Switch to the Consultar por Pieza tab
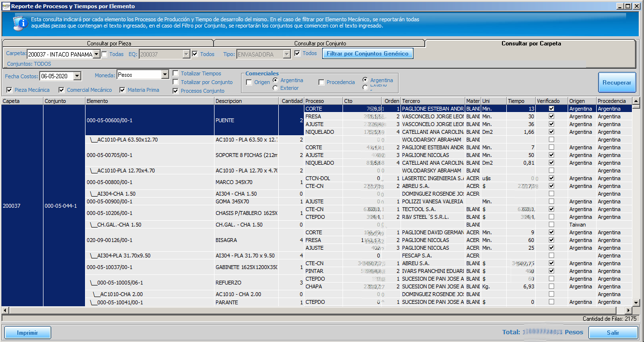The height and width of the screenshot is (342, 644). [x=109, y=43]
